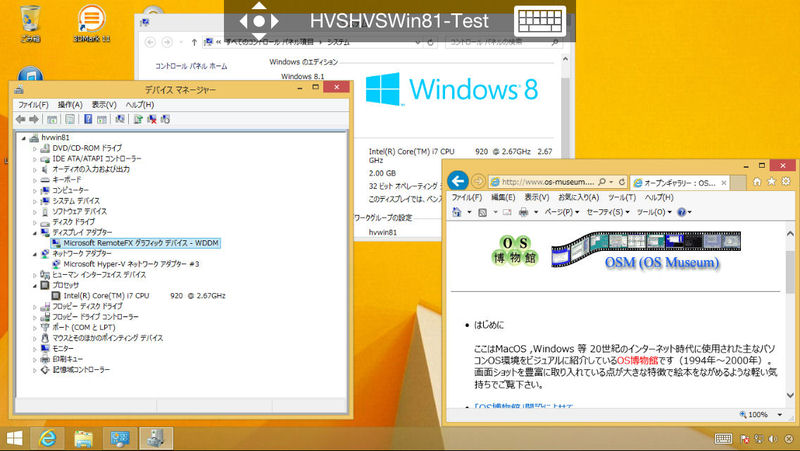Expand キーボード node in device tree
This screenshot has height=451, width=800.
pos(35,180)
